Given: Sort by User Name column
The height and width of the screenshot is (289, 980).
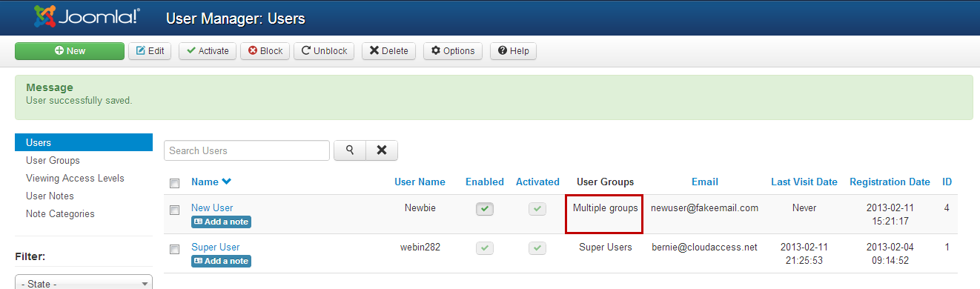Looking at the screenshot, I should [420, 182].
